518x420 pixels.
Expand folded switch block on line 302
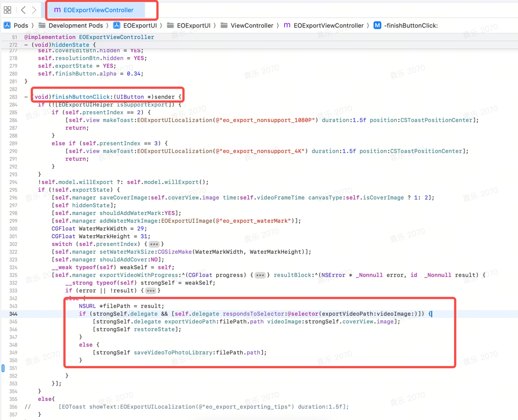pyautogui.click(x=154, y=244)
